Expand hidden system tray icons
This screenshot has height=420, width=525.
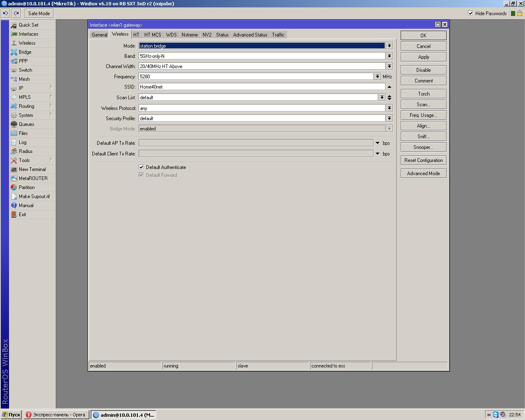tap(489, 415)
